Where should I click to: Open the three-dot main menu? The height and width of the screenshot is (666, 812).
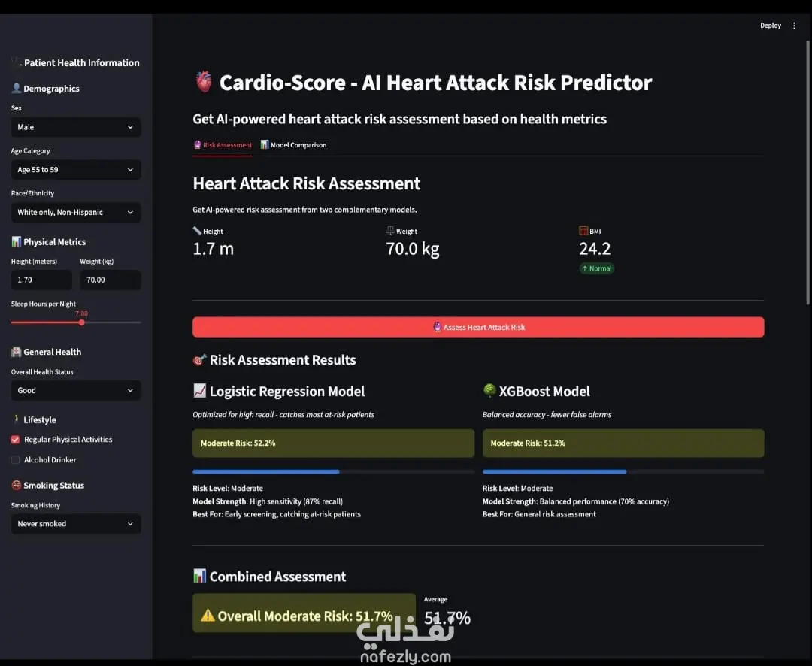click(794, 26)
